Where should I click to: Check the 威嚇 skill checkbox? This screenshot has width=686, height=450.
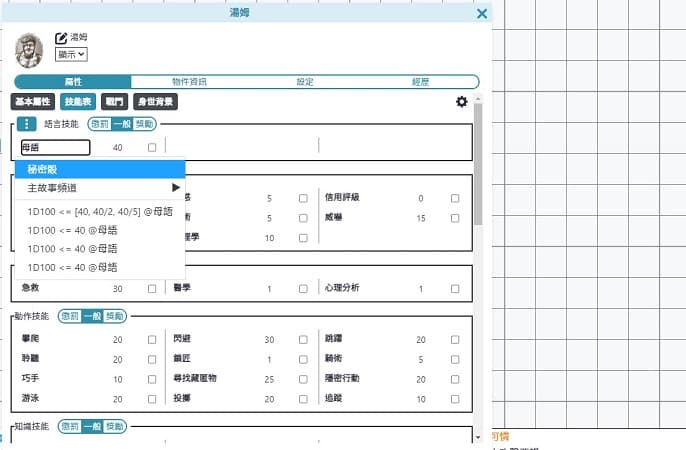[455, 218]
